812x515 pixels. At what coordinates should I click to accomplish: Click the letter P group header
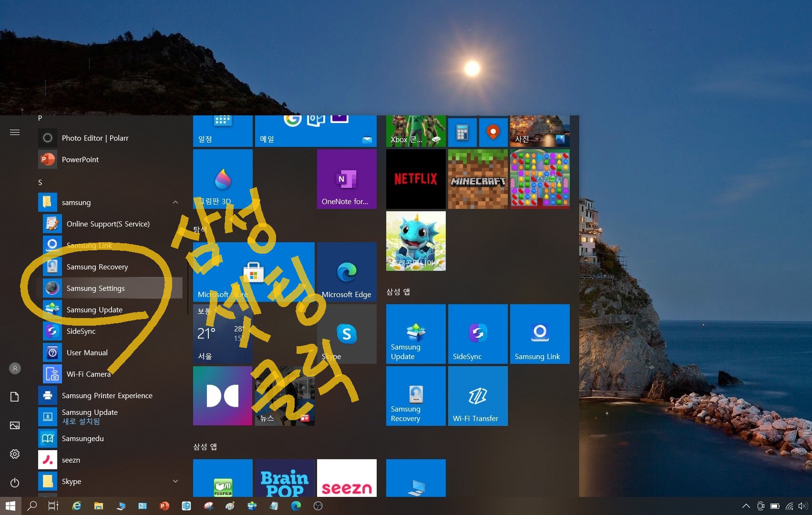click(40, 118)
